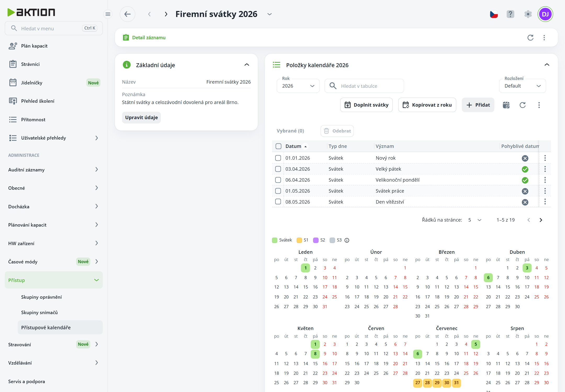Refresh the calendar items table
Viewport: 565px width, 392px height.
523,105
